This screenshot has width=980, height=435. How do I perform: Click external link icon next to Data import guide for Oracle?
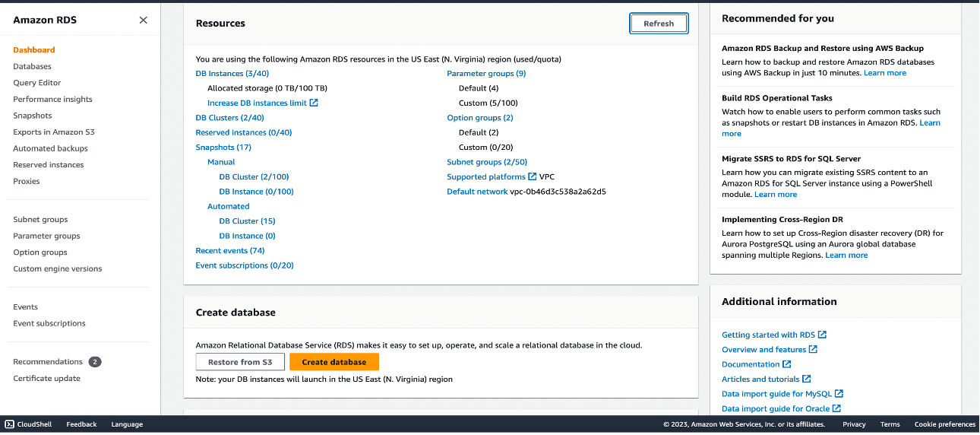click(836, 408)
